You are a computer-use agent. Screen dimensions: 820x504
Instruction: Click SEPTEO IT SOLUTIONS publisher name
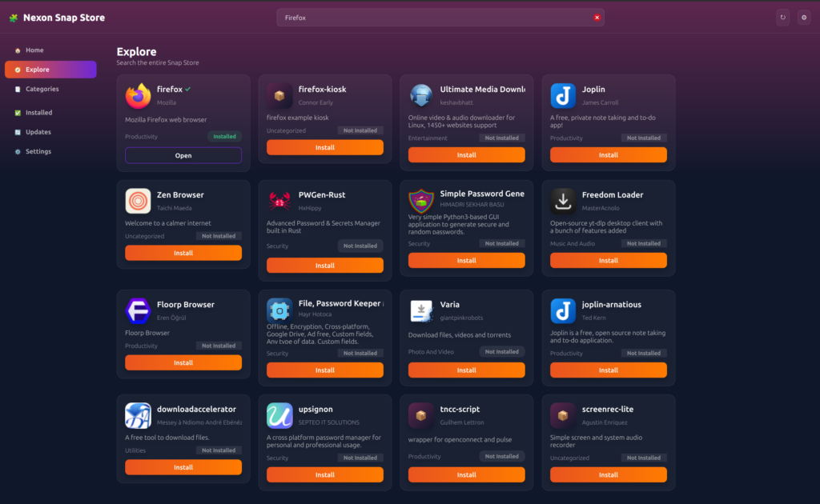click(x=329, y=422)
